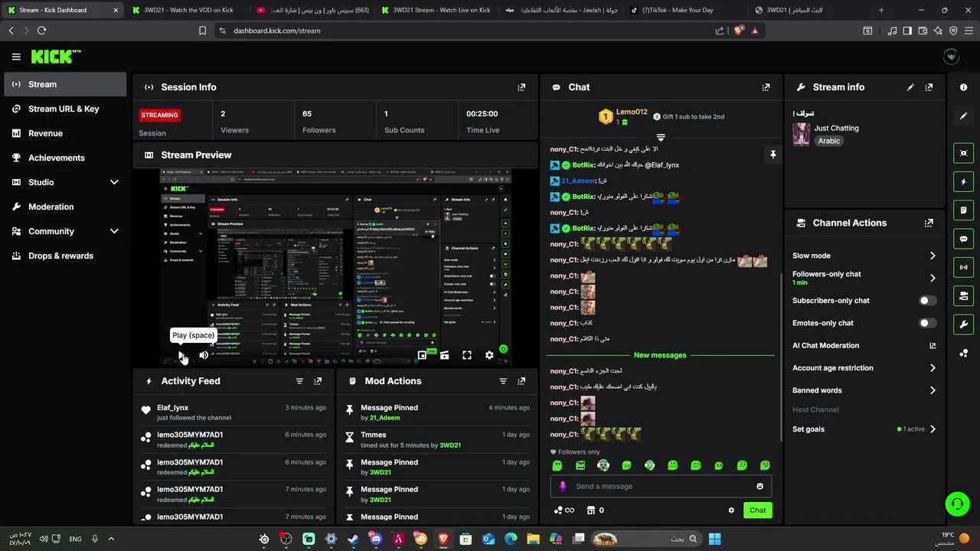
Task: Expand Account age restriction settings
Action: [933, 368]
